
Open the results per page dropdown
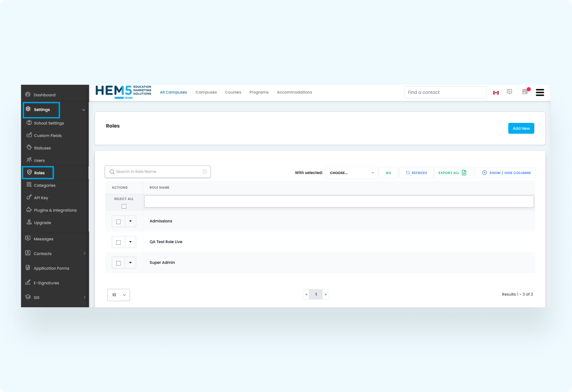coord(118,295)
